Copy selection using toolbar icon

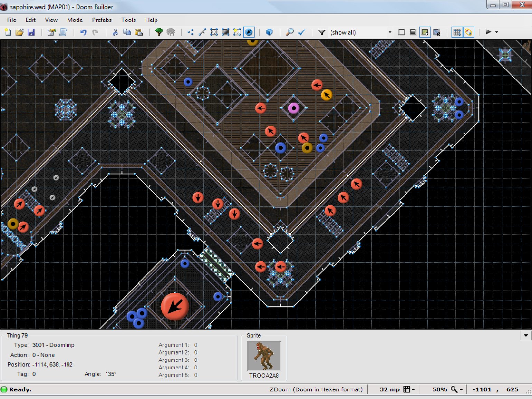coord(127,32)
